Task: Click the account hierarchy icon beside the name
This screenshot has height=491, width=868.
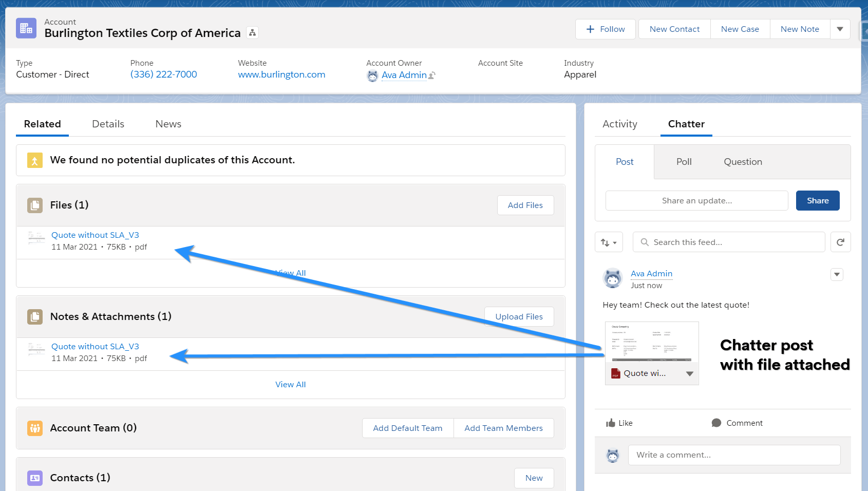Action: tap(252, 32)
